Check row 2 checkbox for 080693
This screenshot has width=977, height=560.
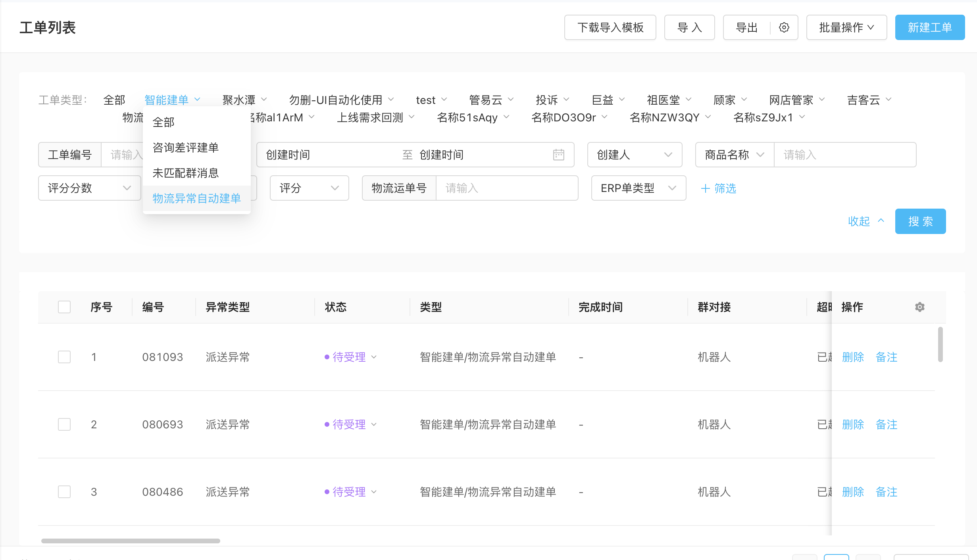(64, 424)
